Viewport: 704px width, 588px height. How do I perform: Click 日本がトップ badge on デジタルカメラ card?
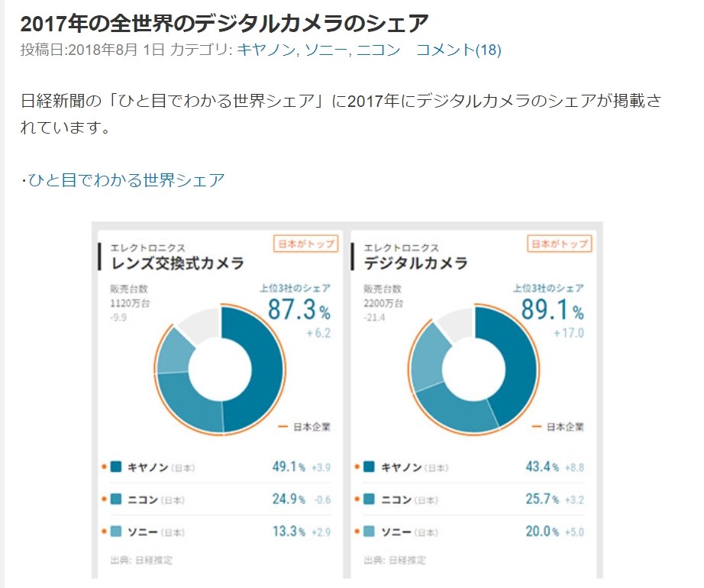coord(560,244)
